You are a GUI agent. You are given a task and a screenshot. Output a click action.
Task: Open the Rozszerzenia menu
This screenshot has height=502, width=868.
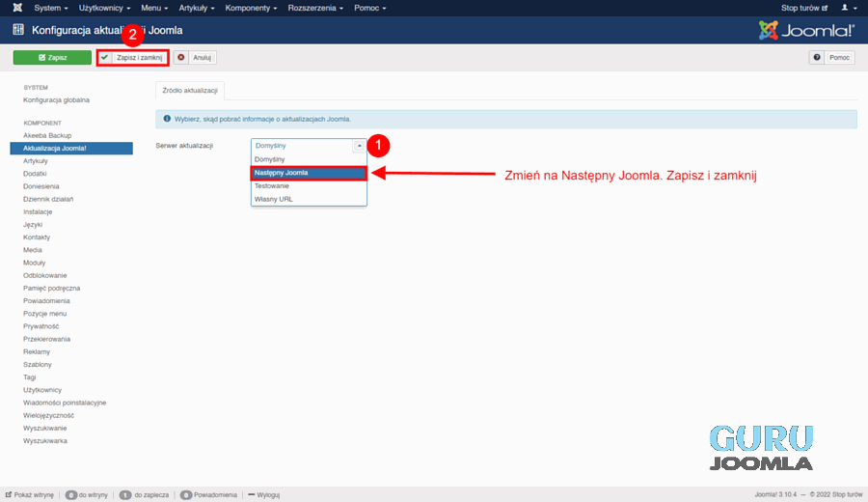(315, 8)
